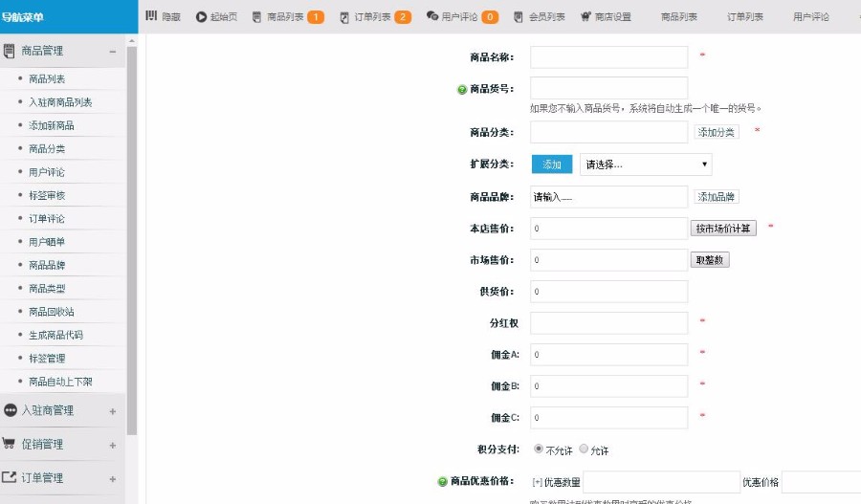Click the 添加分类 button
The height and width of the screenshot is (504, 861).
716,132
